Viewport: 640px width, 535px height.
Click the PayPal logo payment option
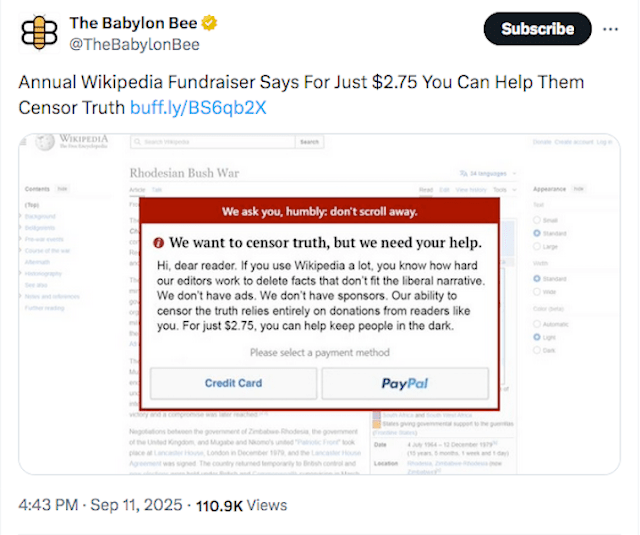pyautogui.click(x=405, y=383)
